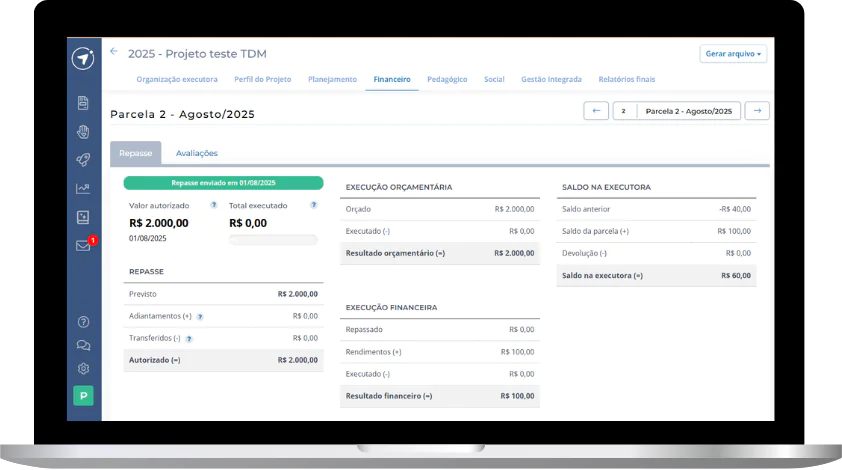This screenshot has height=470, width=842.
Task: Open the Parcela 2 - Agosto/2025 selector
Action: (x=689, y=111)
